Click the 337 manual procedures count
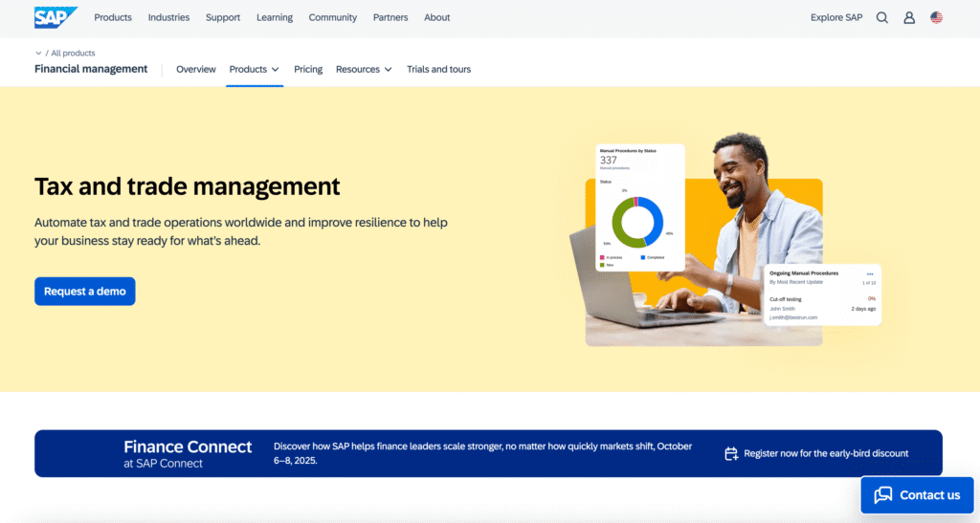 point(608,160)
